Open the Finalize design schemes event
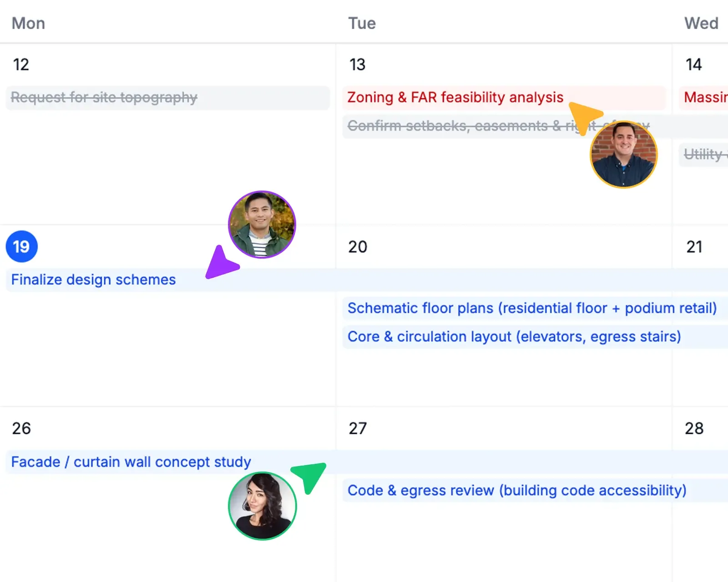The width and height of the screenshot is (728, 582). 367,280
